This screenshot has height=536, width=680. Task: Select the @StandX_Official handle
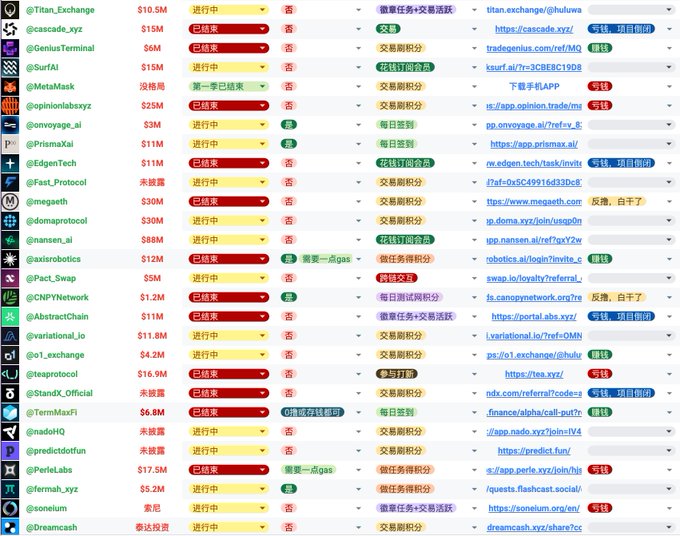point(59,393)
